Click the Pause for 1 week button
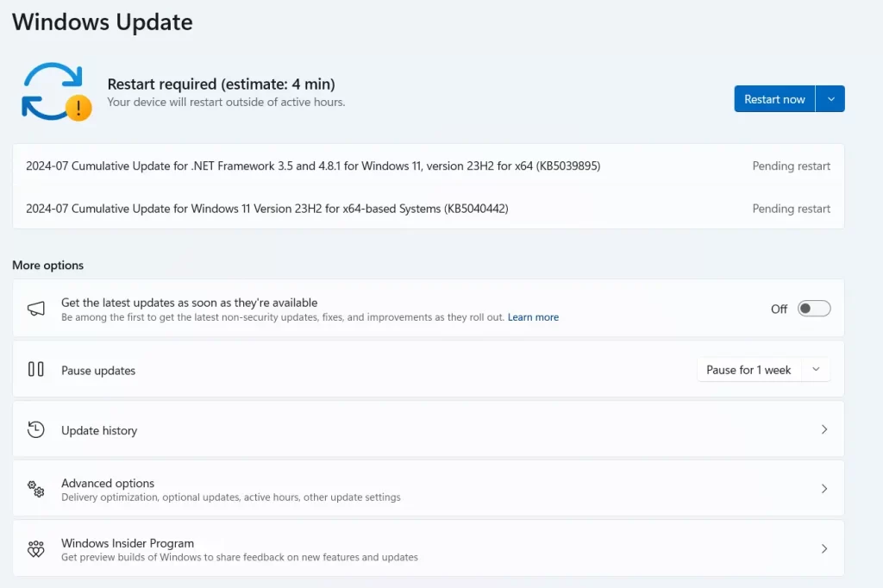The image size is (883, 588). point(749,370)
